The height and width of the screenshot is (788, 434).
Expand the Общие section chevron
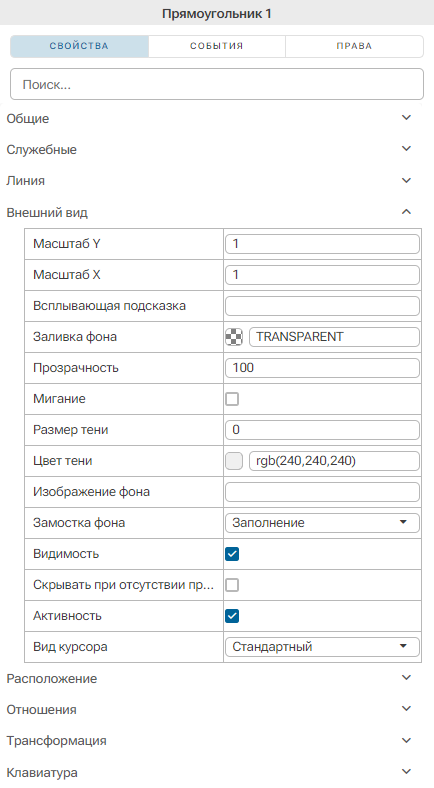[x=406, y=118]
